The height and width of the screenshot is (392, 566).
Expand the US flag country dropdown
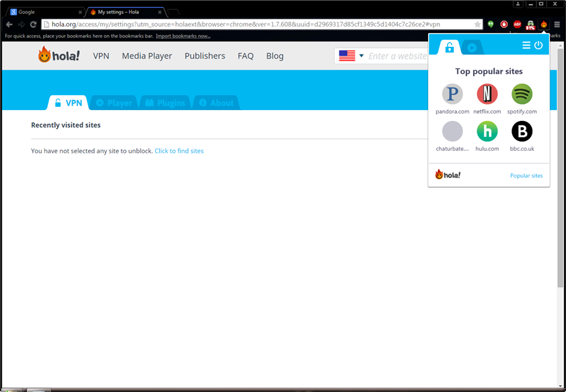[351, 56]
